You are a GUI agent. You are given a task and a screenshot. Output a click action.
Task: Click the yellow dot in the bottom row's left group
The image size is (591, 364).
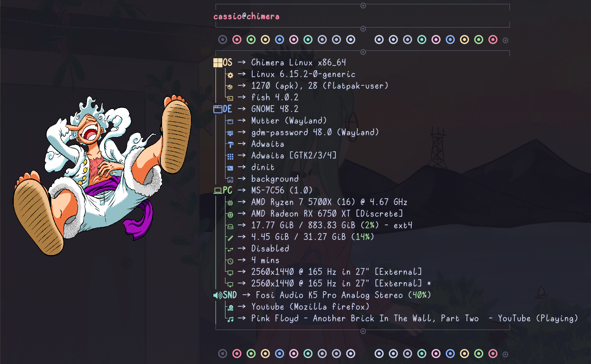pyautogui.click(x=265, y=354)
